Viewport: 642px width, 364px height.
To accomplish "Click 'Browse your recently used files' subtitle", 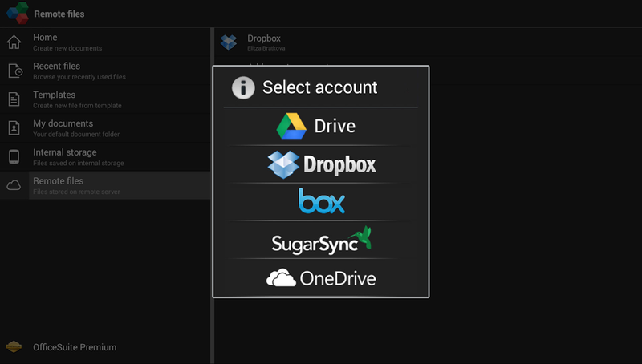I will pyautogui.click(x=79, y=77).
